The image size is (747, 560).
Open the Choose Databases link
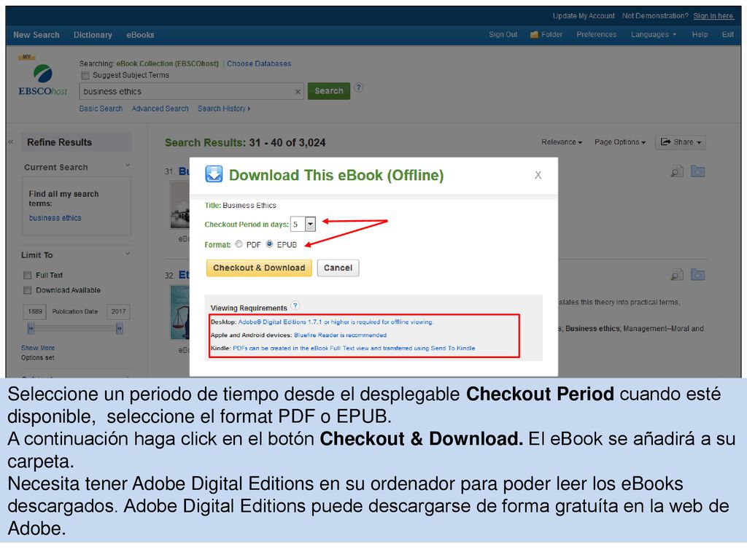[x=259, y=63]
